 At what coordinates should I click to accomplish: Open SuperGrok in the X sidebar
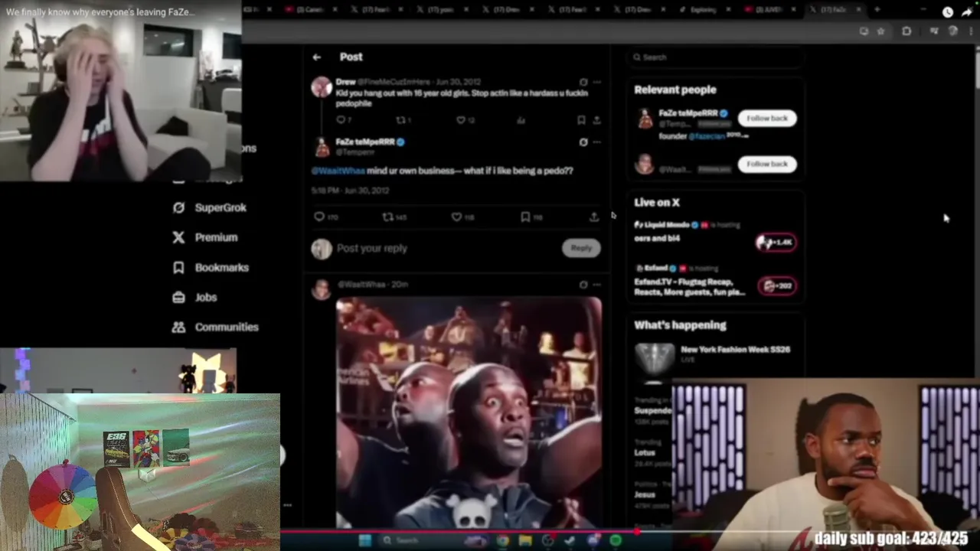(x=209, y=207)
